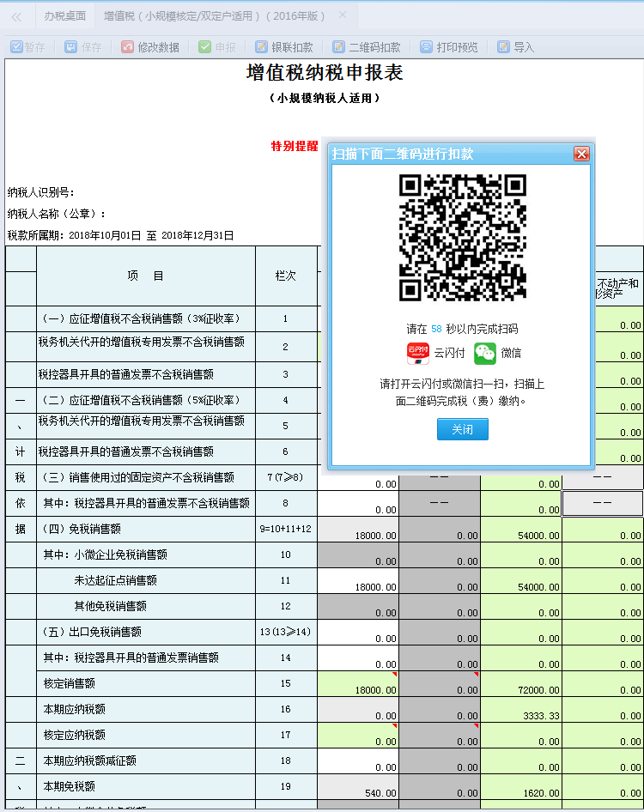This screenshot has width=644, height=812.
Task: Click the QR code image
Action: (462, 237)
